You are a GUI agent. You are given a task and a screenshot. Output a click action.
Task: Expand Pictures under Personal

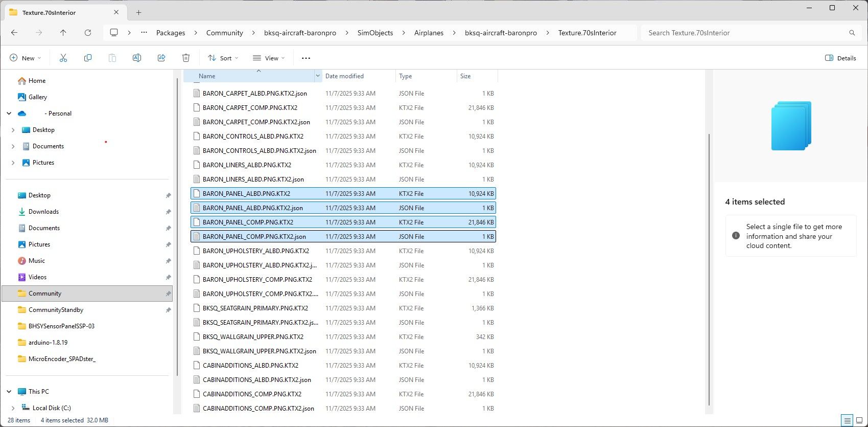(13, 163)
